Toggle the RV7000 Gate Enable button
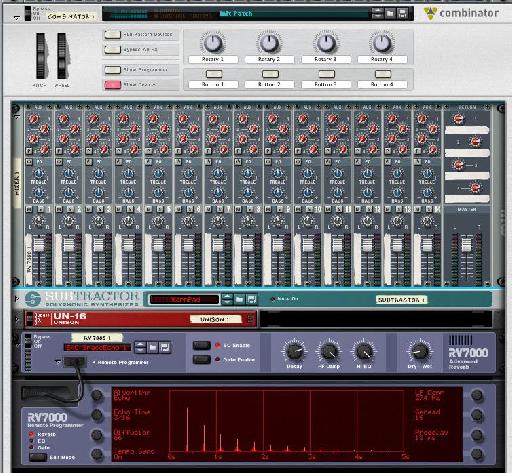This screenshot has height=473, width=512. 202,359
